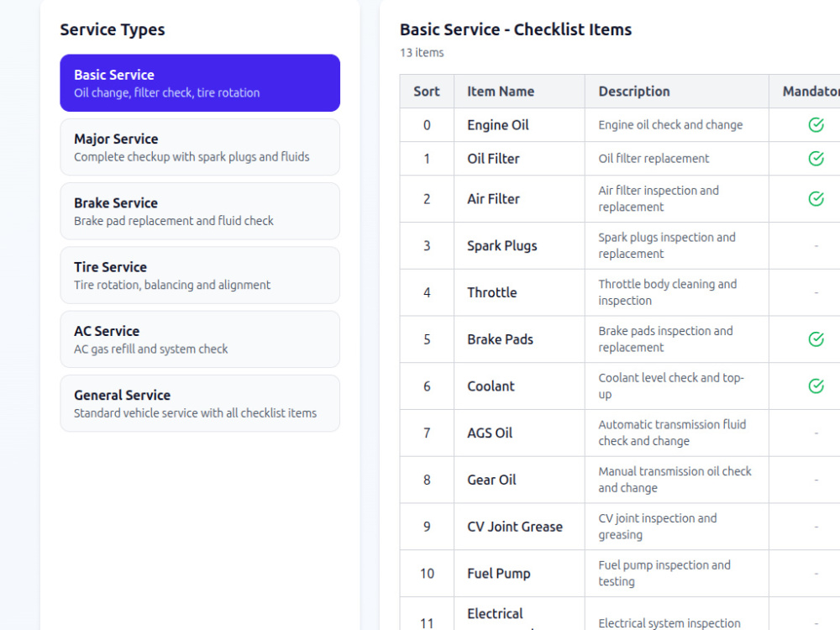Select the Basic Service type
This screenshot has width=840, height=630.
coord(200,83)
